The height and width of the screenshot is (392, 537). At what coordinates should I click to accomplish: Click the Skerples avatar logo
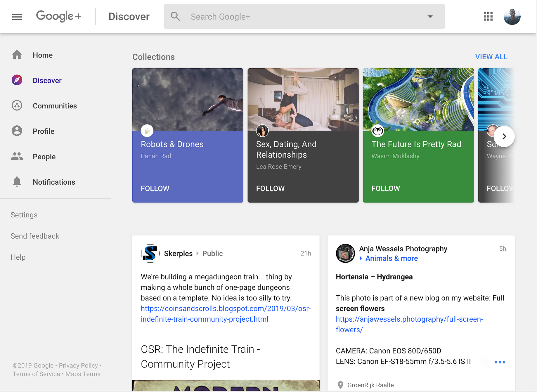coord(150,253)
